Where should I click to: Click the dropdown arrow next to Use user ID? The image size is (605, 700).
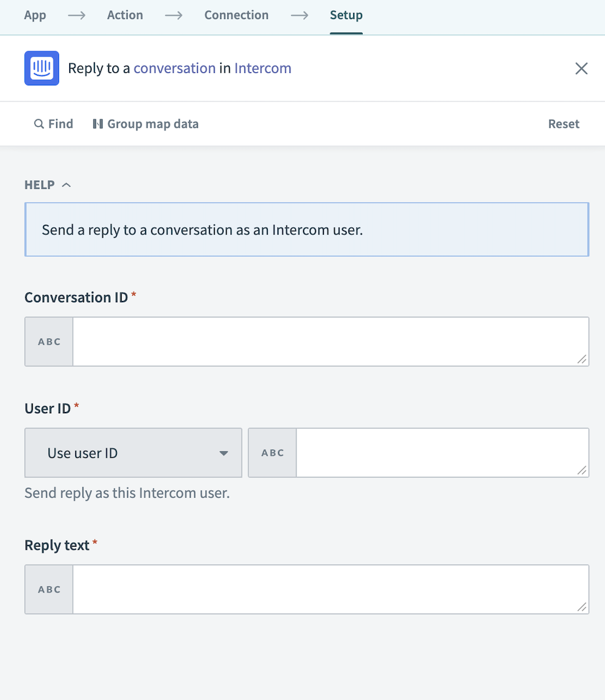pyautogui.click(x=225, y=452)
